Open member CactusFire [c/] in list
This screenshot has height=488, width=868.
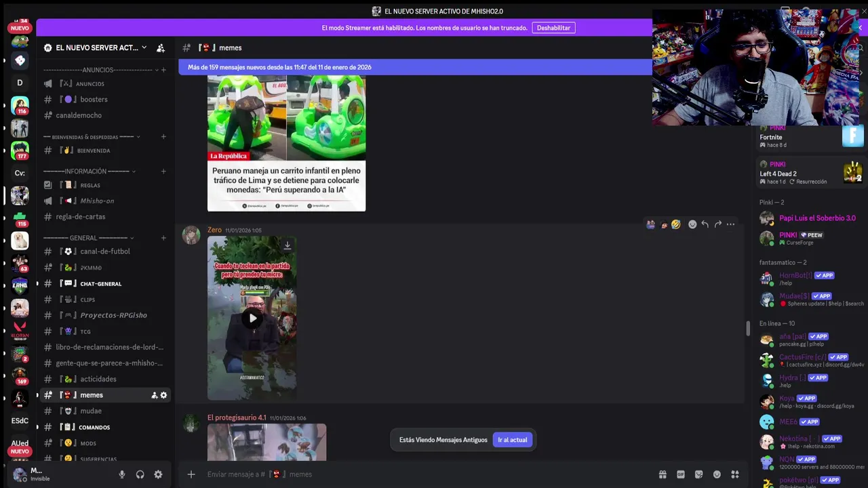pyautogui.click(x=811, y=360)
